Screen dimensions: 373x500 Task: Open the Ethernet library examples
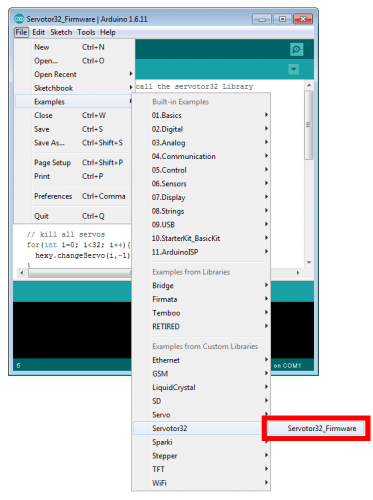[201, 360]
